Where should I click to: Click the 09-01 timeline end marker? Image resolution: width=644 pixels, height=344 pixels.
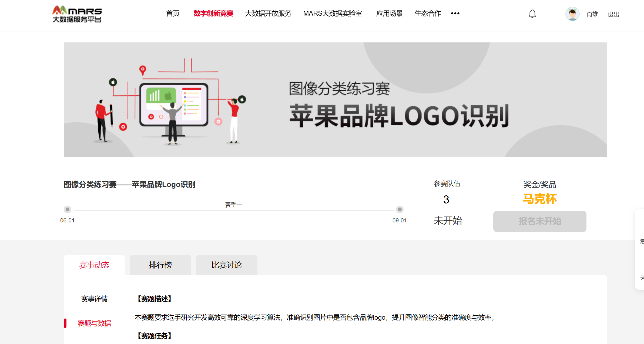click(x=400, y=209)
